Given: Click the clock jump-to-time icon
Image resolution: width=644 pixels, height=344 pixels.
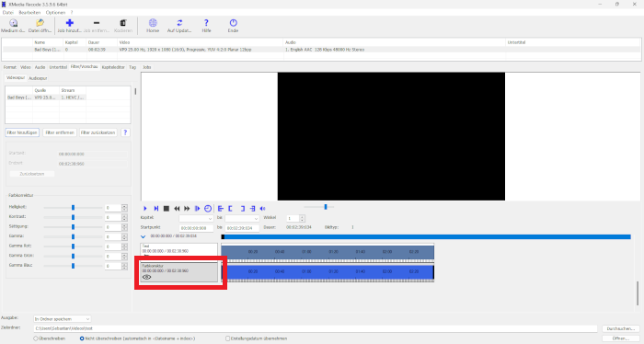Looking at the screenshot, I should click(208, 209).
